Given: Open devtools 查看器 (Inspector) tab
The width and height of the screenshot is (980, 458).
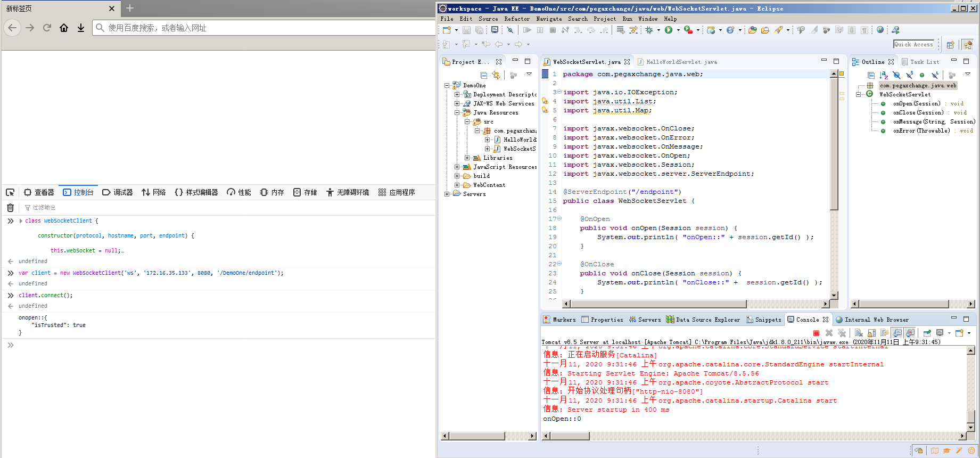Looking at the screenshot, I should tap(39, 192).
